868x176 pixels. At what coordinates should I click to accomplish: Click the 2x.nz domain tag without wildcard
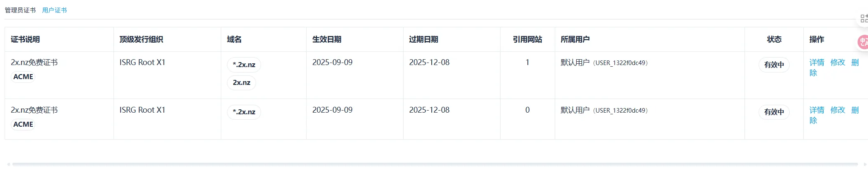click(242, 83)
